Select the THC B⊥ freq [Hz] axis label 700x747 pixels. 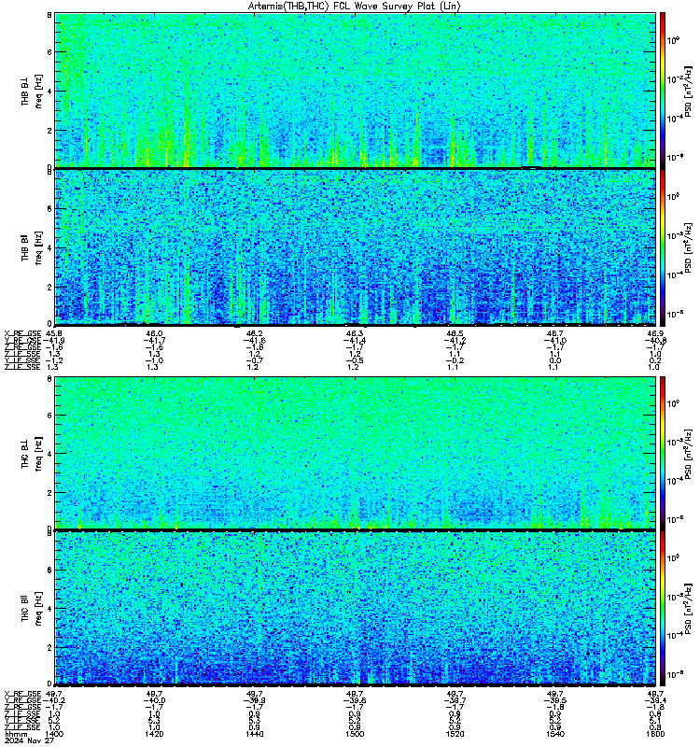(32, 454)
